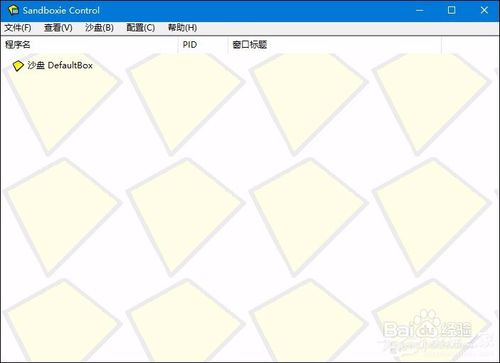Click the 窗口标题 column header
The width and height of the screenshot is (500, 363).
pos(335,45)
